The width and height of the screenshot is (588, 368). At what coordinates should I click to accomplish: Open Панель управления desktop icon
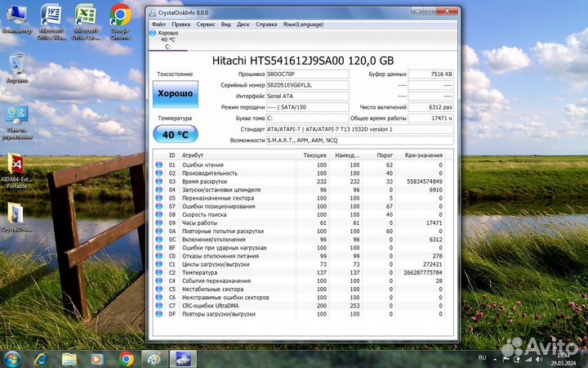tap(17, 123)
